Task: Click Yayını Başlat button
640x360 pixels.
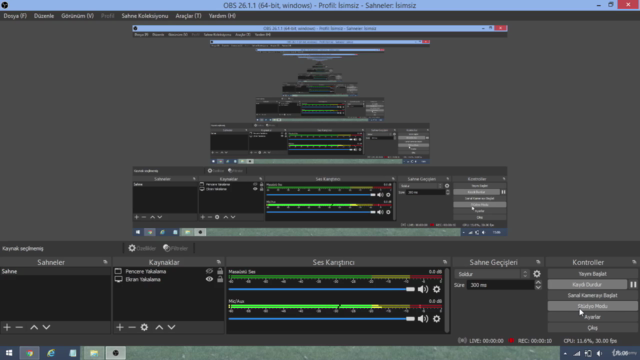Action: (x=592, y=274)
